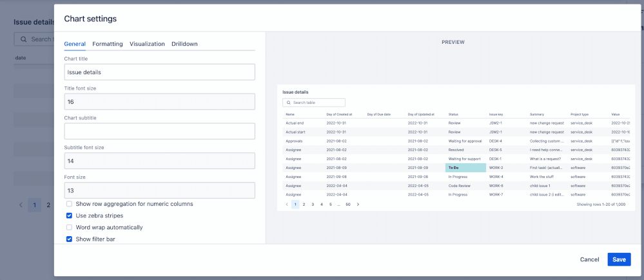
Task: Uncheck Show filter bar checkbox
Action: click(70, 239)
